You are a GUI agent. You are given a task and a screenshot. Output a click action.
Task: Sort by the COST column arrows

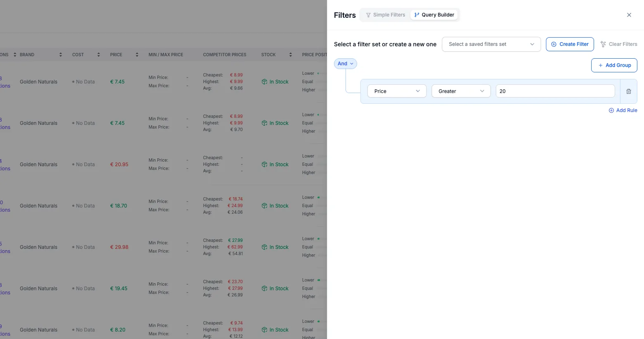tap(99, 55)
